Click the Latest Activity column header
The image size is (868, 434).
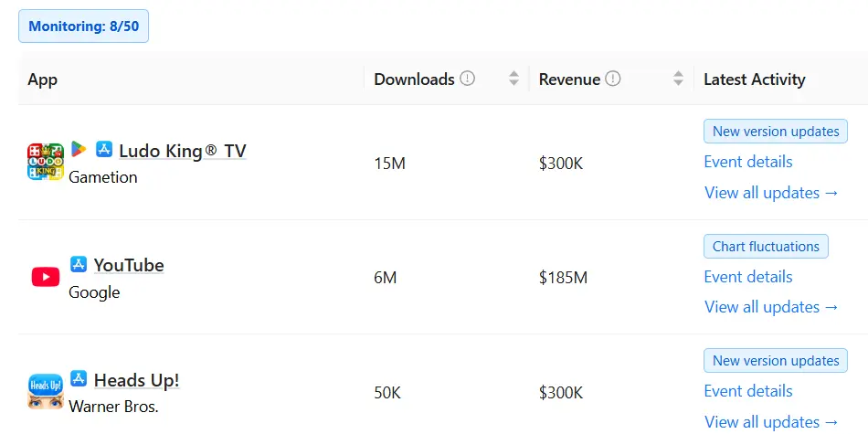point(754,79)
